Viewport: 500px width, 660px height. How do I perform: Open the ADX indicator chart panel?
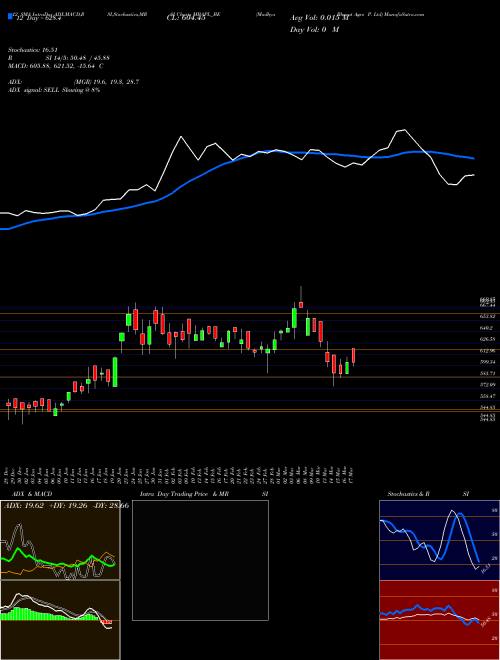(60, 540)
